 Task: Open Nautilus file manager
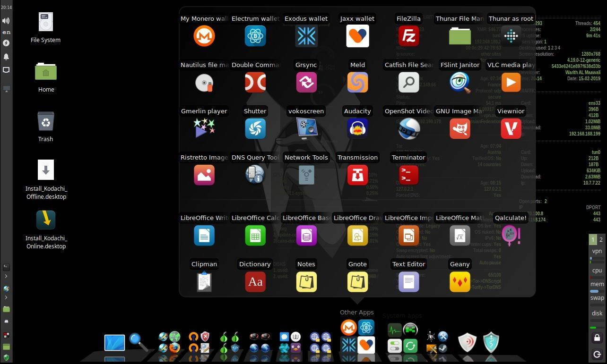click(x=204, y=82)
